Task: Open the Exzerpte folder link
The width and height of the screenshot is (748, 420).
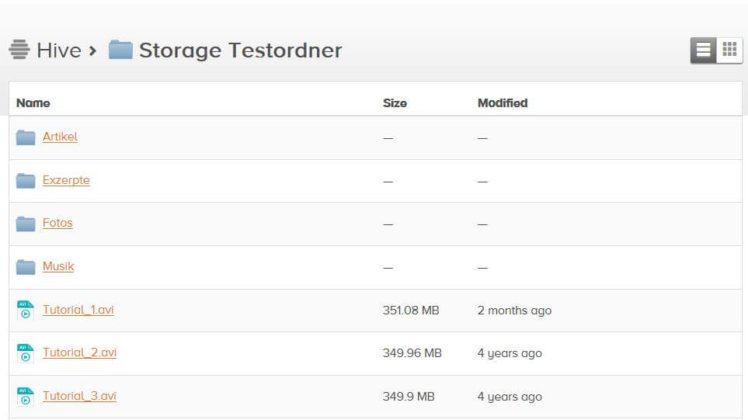Action: [66, 180]
